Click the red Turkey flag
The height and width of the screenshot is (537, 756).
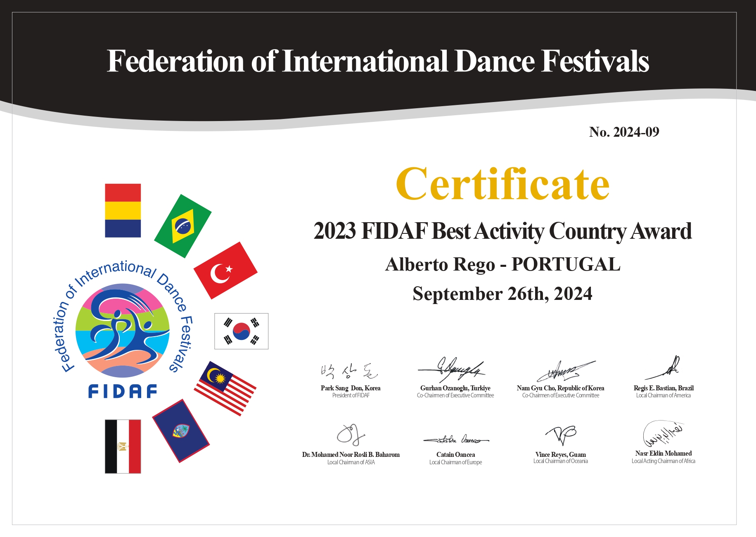pos(225,271)
